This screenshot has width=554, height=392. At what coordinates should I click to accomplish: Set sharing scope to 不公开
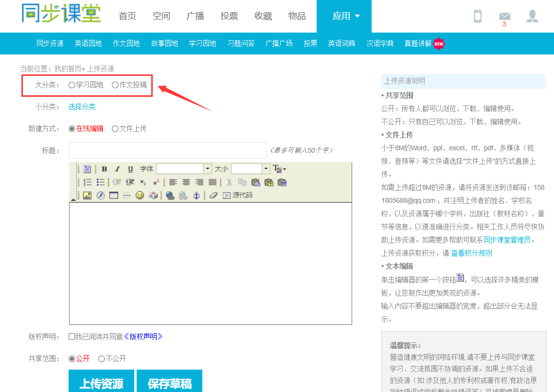(x=101, y=359)
